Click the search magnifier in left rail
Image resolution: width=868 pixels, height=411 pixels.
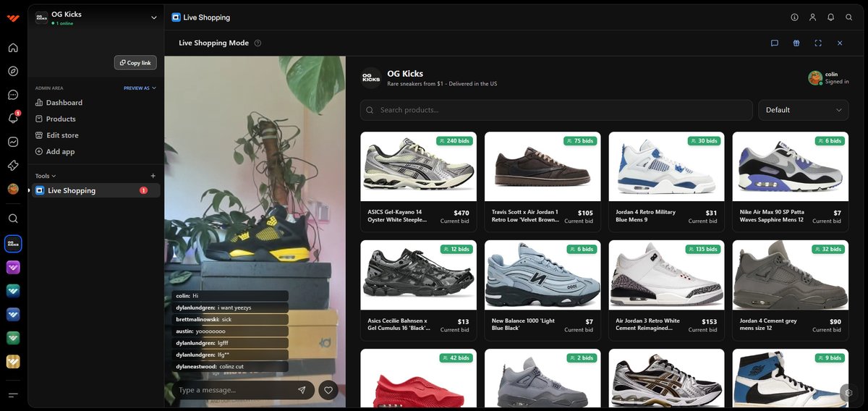tap(13, 219)
